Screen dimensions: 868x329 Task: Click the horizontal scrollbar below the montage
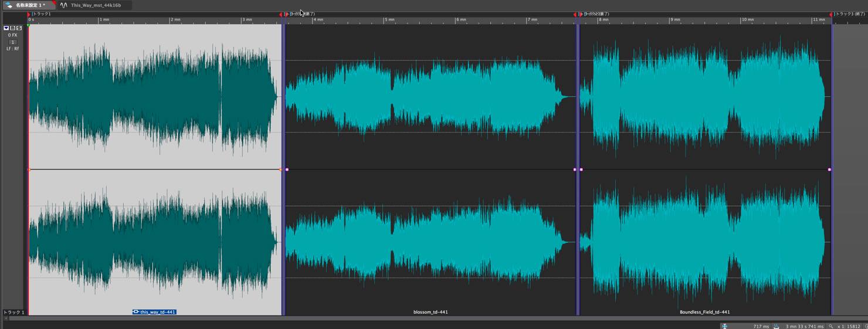(x=434, y=318)
